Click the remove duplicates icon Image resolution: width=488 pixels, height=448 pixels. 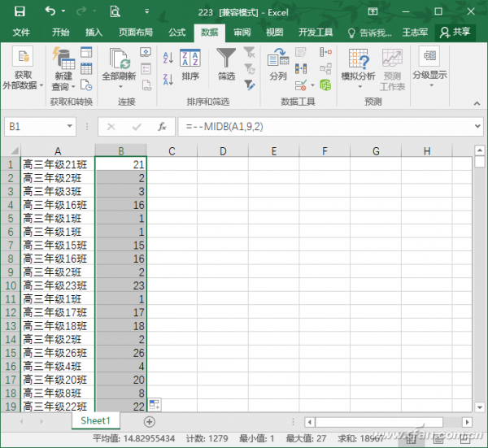coord(301,68)
